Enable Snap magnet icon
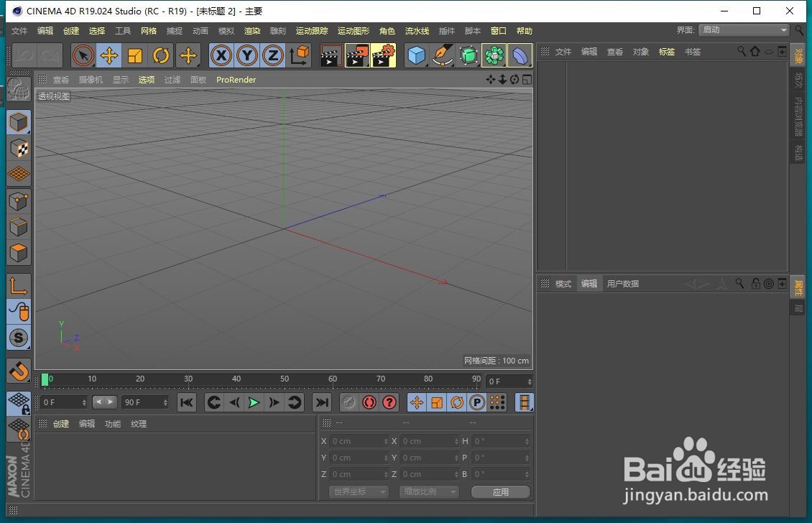The image size is (812, 523). tap(19, 371)
